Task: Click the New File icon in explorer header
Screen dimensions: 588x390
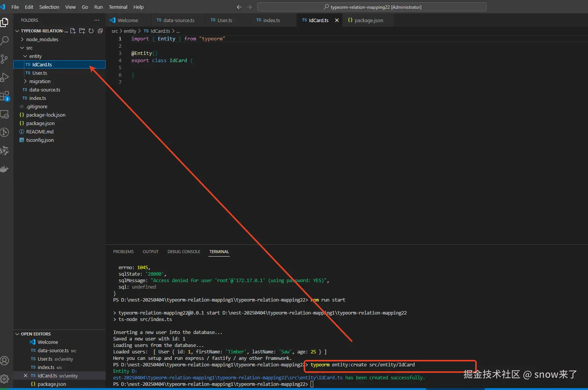Action: click(73, 31)
